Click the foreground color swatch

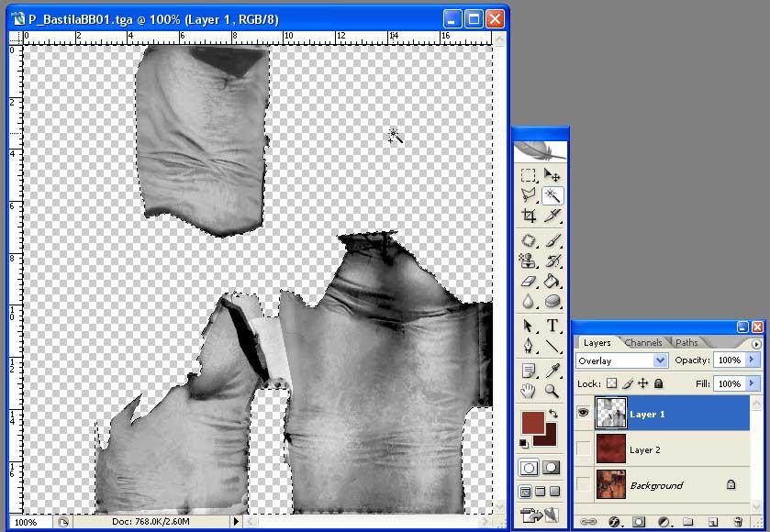533,423
